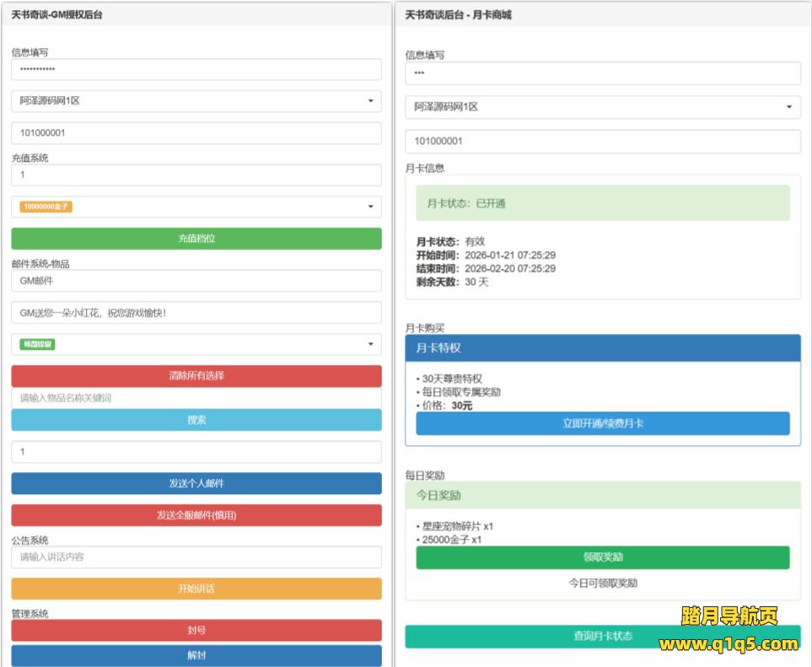Click the teal 查询月卡状态 button
The image size is (812, 667).
602,637
